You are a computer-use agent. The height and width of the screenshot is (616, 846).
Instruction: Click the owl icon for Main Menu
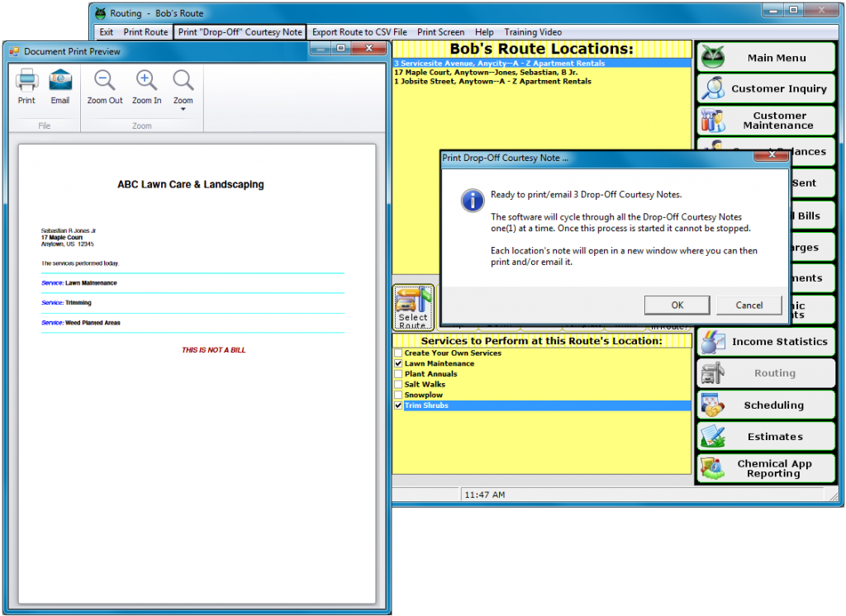click(x=712, y=56)
